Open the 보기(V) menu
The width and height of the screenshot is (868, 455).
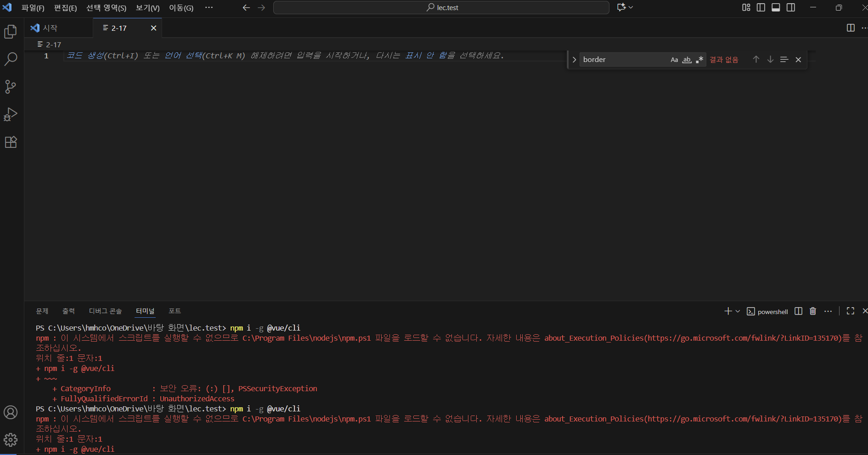click(148, 8)
